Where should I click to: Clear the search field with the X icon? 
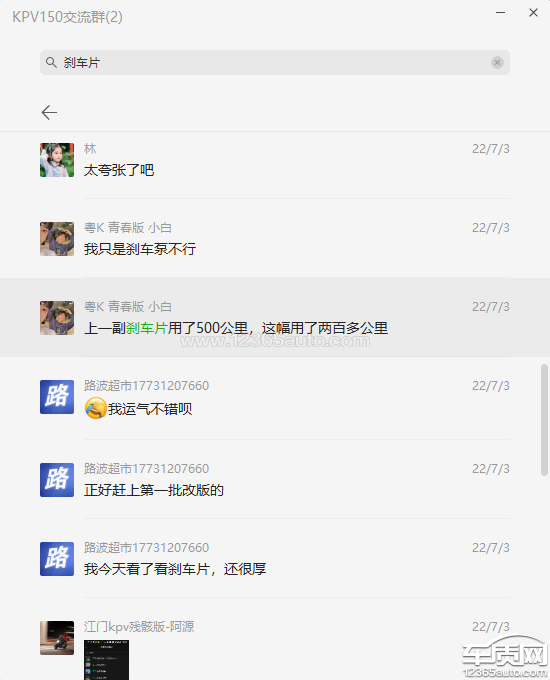pos(497,62)
